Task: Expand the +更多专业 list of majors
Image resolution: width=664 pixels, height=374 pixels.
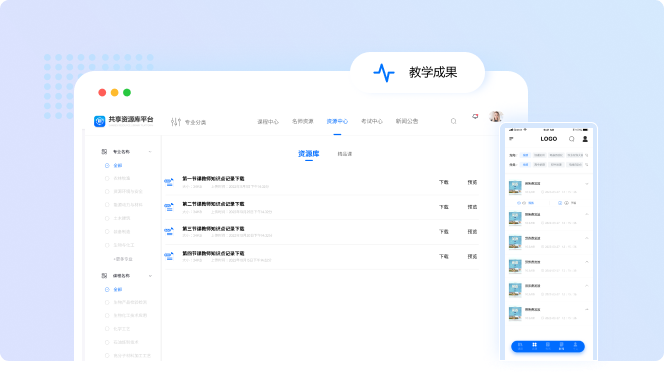Action: (123, 259)
